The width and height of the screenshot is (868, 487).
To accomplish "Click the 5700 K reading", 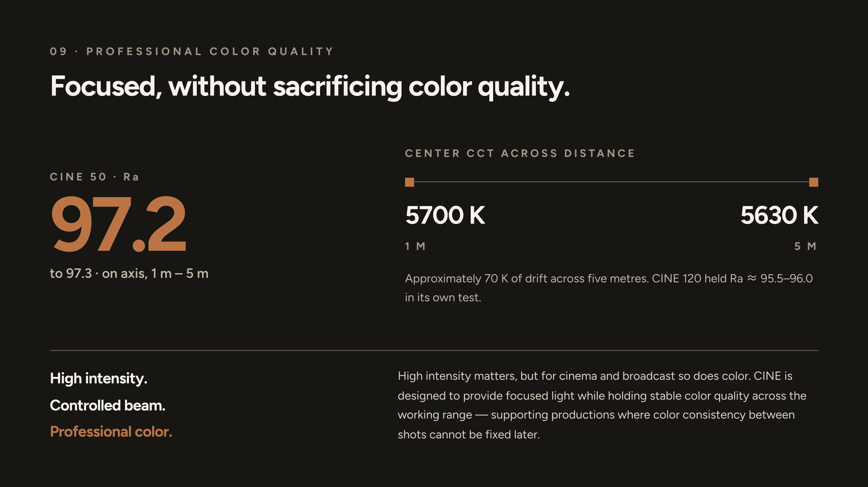I will click(x=445, y=215).
